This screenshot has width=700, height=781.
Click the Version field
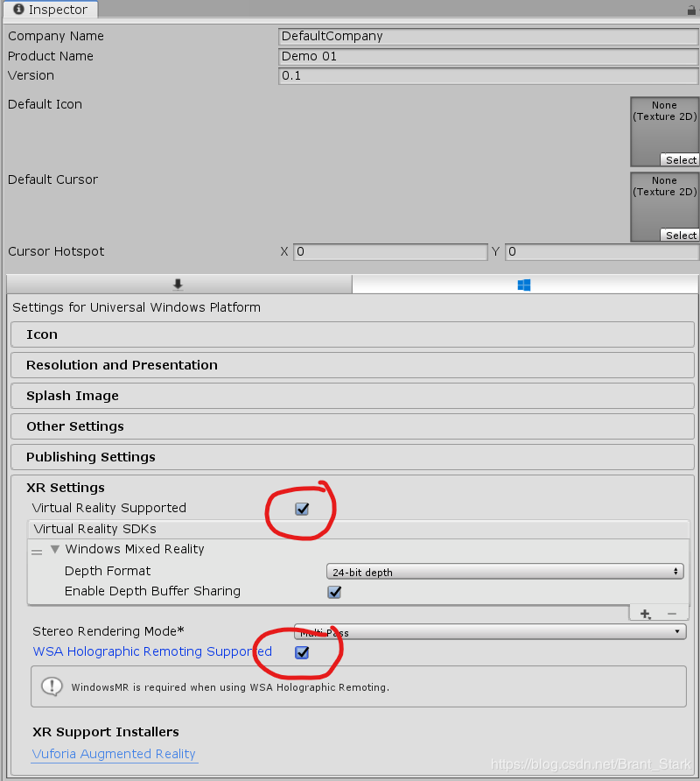488,75
